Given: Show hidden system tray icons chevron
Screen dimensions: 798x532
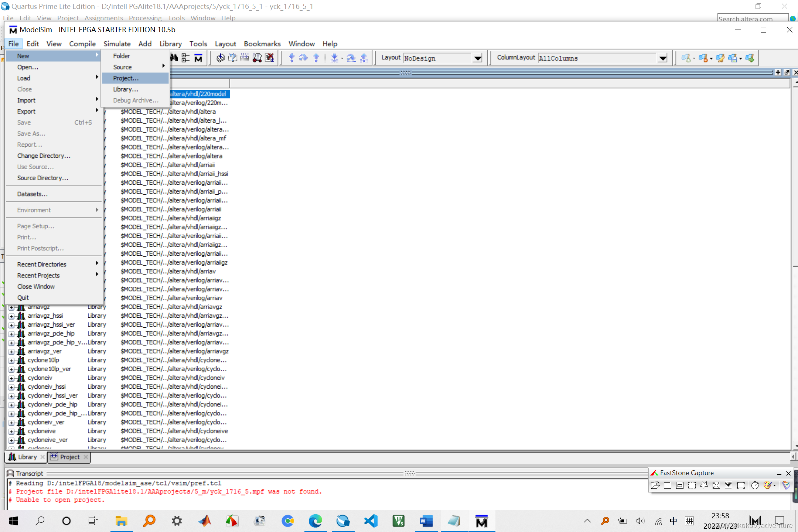Looking at the screenshot, I should pyautogui.click(x=587, y=521).
